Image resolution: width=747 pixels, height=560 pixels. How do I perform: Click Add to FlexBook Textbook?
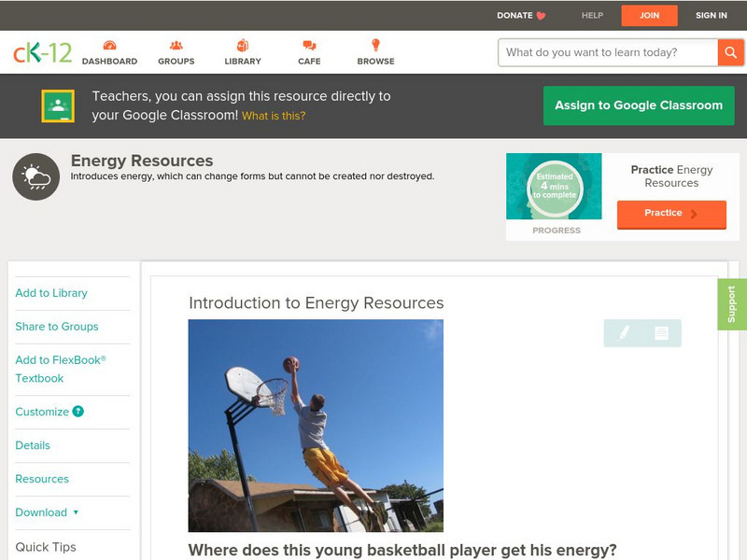point(61,369)
